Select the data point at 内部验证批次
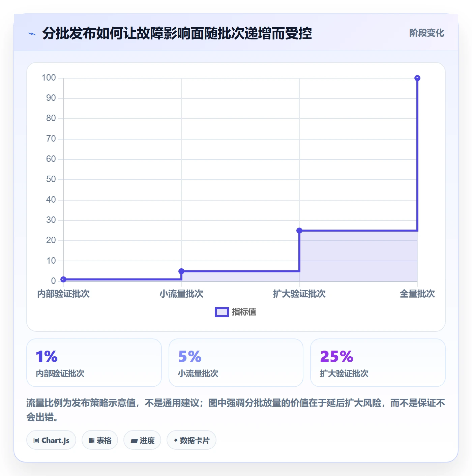 click(63, 279)
